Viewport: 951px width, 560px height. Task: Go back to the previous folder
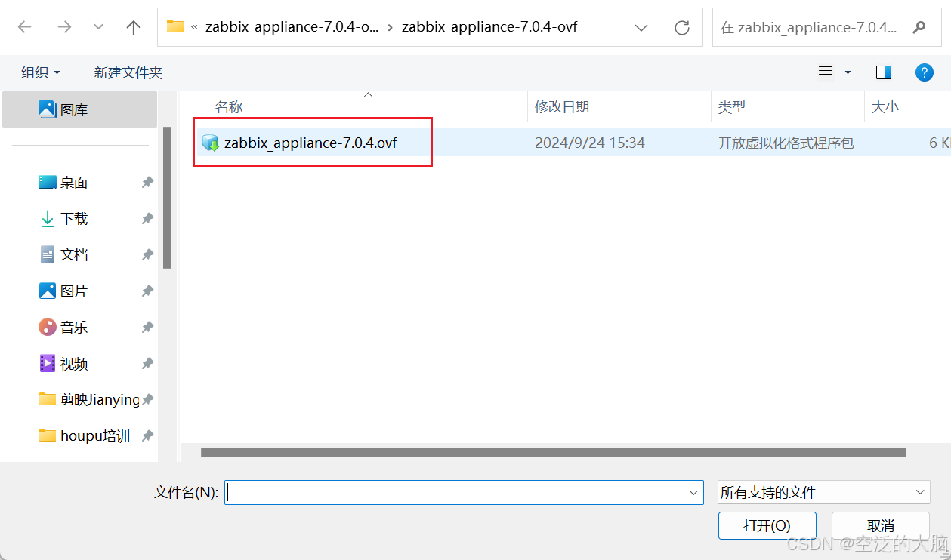click(x=24, y=27)
